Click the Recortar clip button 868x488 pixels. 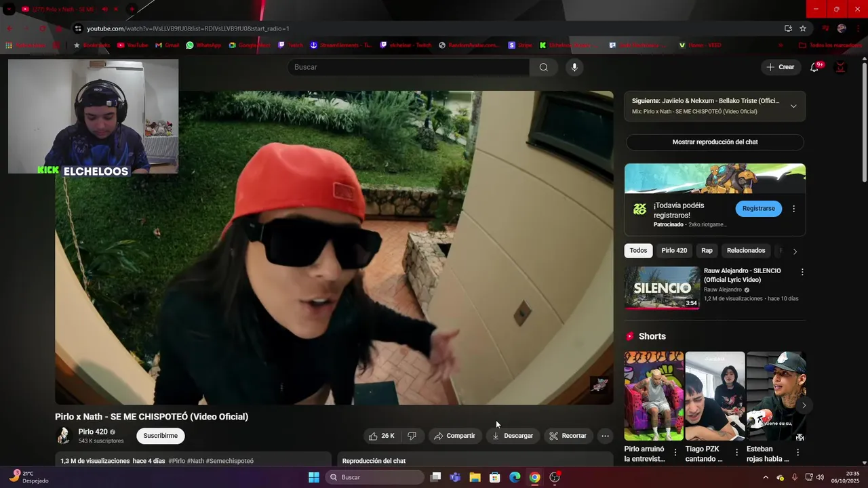click(568, 436)
